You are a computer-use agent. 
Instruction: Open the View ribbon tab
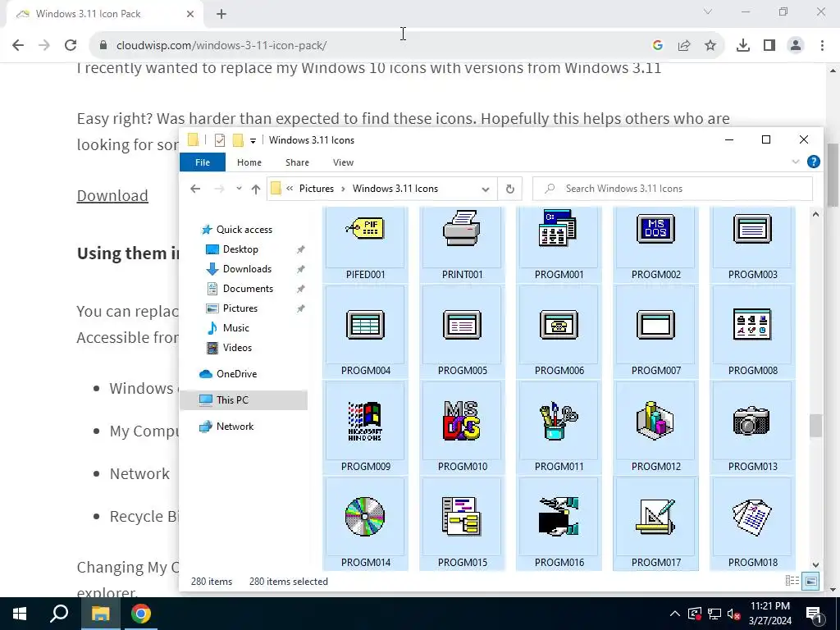tap(343, 162)
